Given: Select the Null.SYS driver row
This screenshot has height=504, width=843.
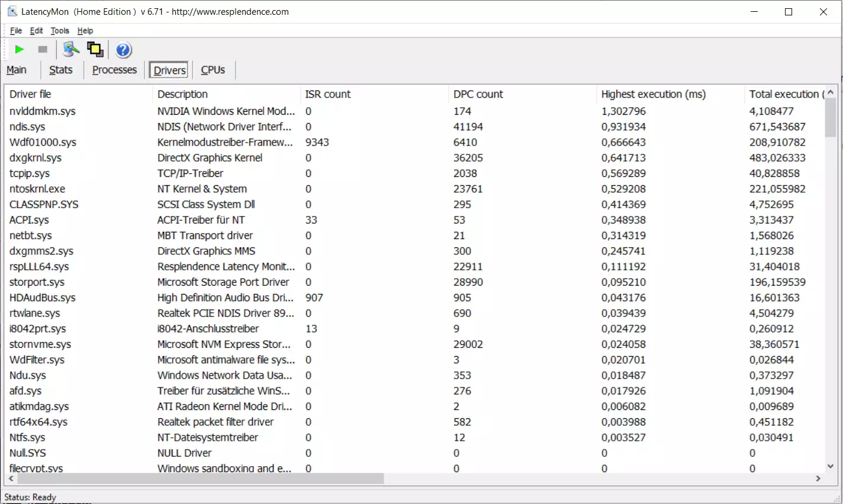Looking at the screenshot, I should pos(414,453).
